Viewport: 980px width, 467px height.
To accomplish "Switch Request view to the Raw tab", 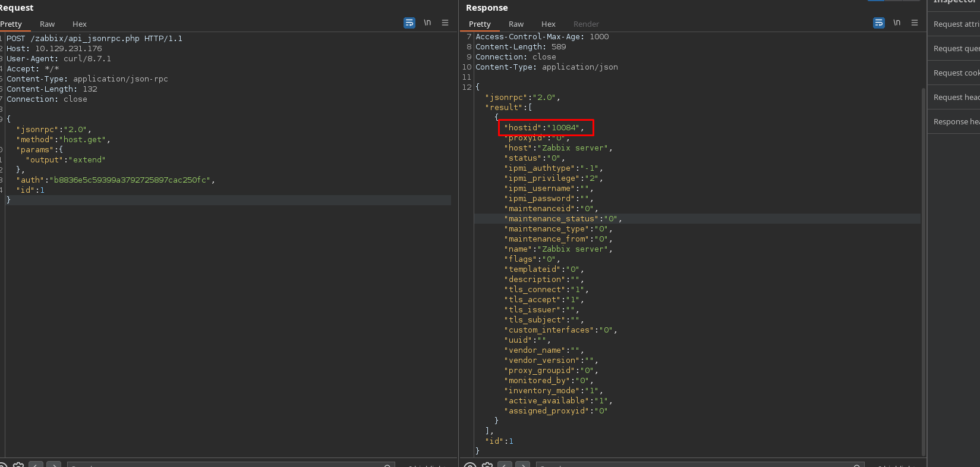I will point(47,24).
